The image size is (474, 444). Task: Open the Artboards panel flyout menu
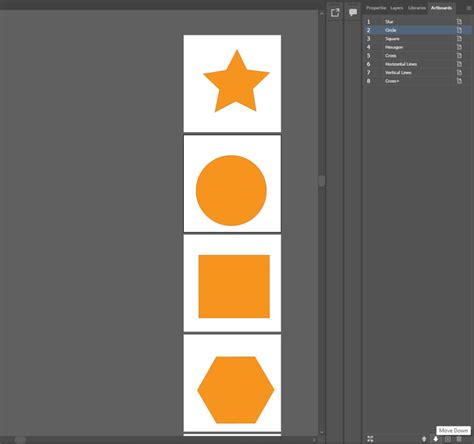click(x=469, y=8)
